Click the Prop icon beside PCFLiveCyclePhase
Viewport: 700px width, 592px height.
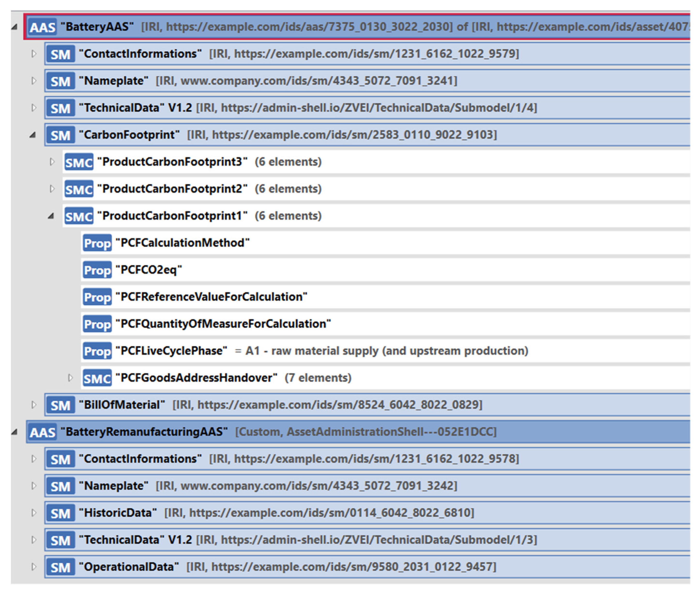97,351
